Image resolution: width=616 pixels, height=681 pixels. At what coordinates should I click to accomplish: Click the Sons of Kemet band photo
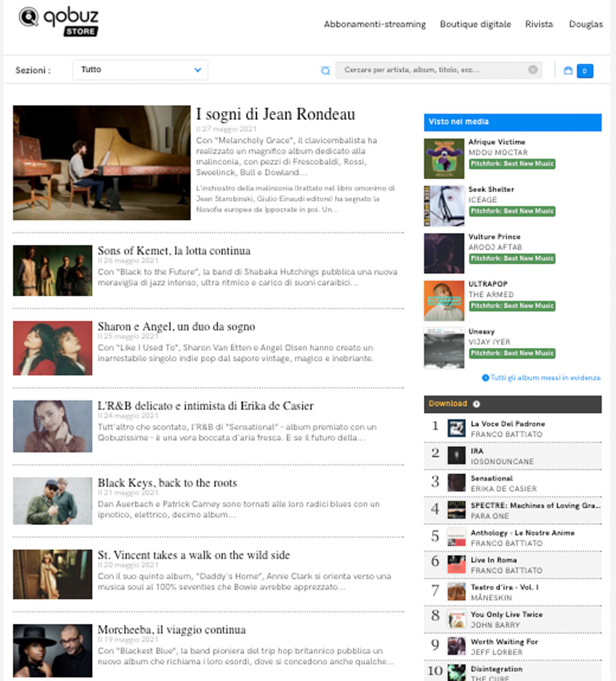click(52, 270)
